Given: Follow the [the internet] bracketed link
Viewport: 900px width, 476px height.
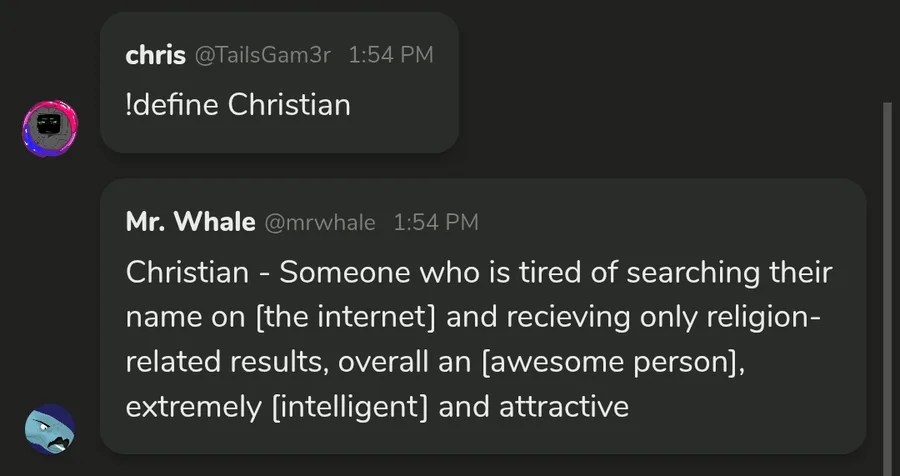Looking at the screenshot, I should click(x=345, y=317).
